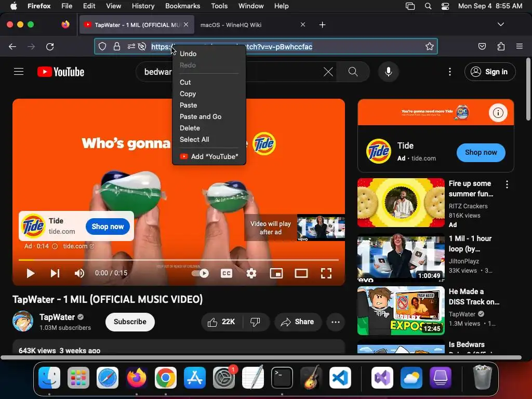Subscribe to the TapWater channel
Image resolution: width=532 pixels, height=399 pixels.
pyautogui.click(x=130, y=322)
